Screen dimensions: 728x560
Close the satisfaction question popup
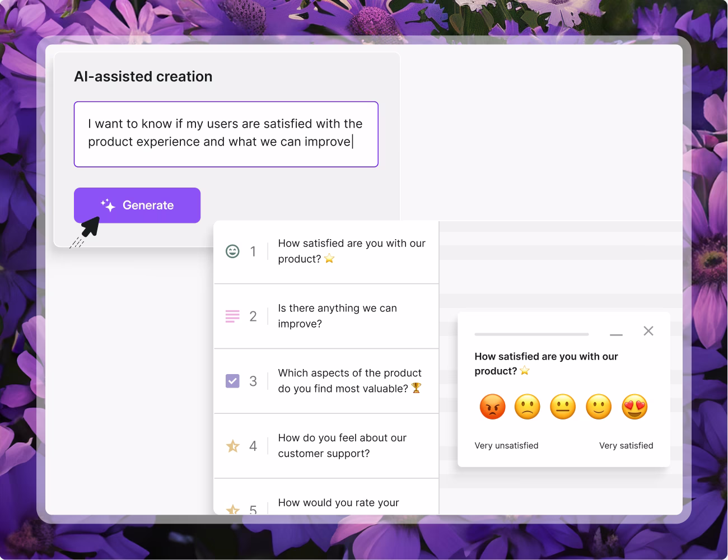(648, 331)
